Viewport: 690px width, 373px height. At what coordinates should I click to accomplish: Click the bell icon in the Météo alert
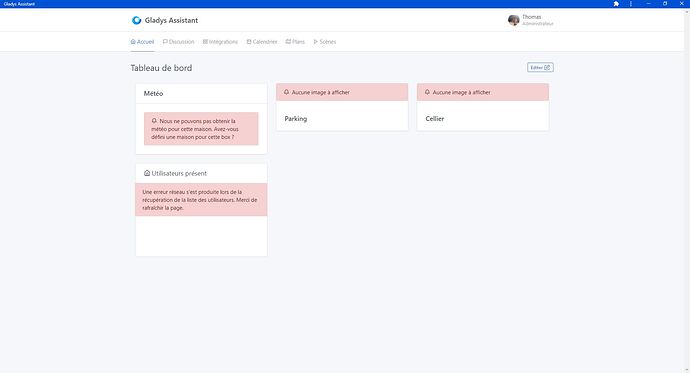154,121
